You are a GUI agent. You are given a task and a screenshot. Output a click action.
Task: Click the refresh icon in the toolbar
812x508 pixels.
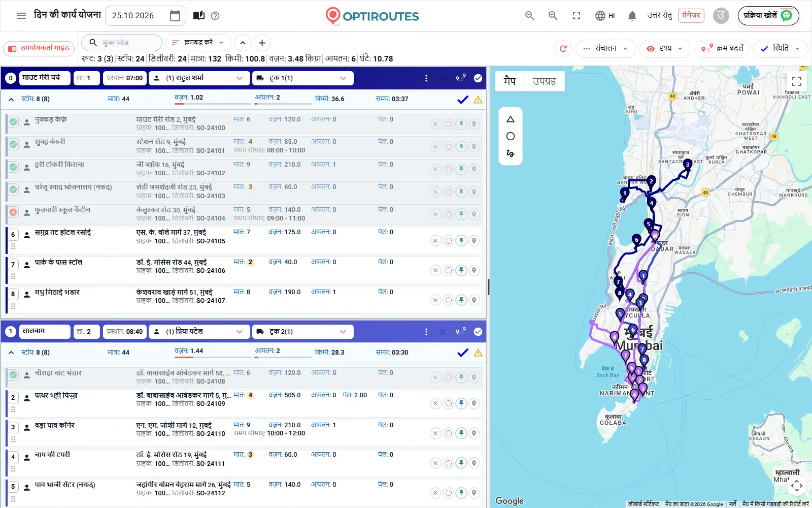(563, 49)
